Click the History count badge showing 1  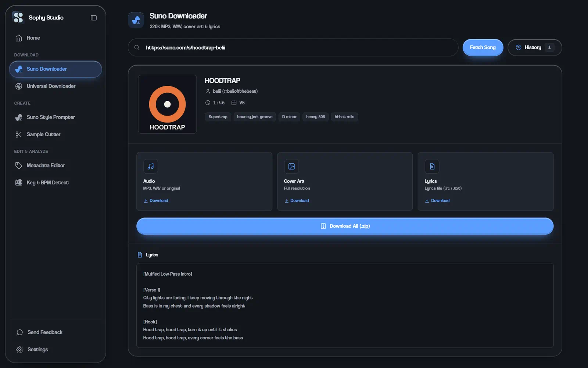coord(549,47)
